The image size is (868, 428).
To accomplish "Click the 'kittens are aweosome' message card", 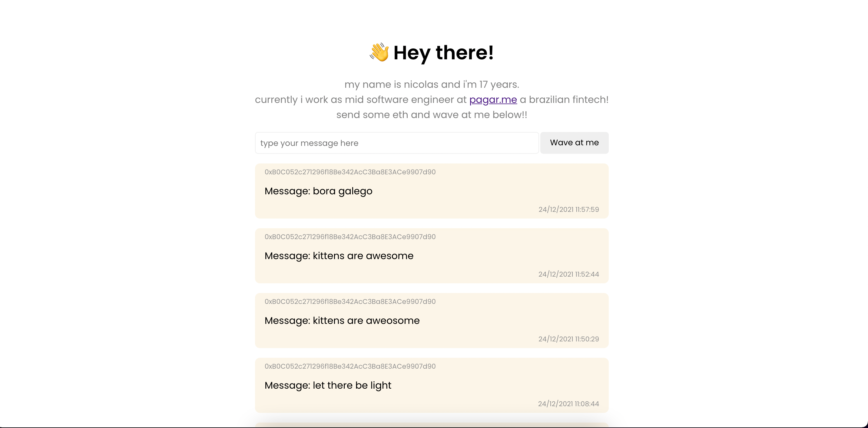I will (x=432, y=321).
